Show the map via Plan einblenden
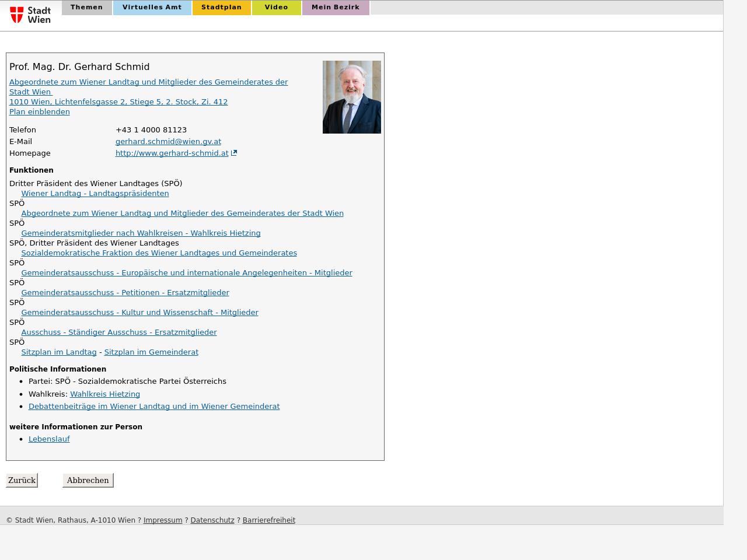The image size is (747, 560). pos(40,112)
